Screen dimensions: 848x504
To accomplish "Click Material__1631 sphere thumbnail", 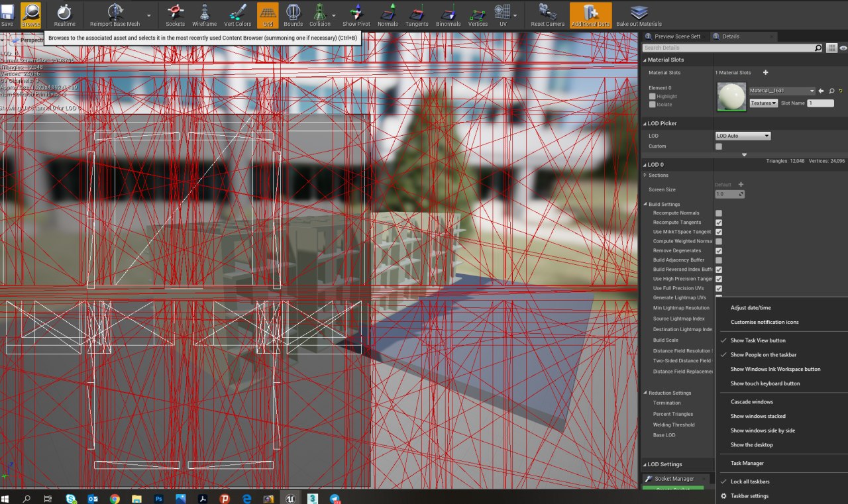I will coord(731,97).
